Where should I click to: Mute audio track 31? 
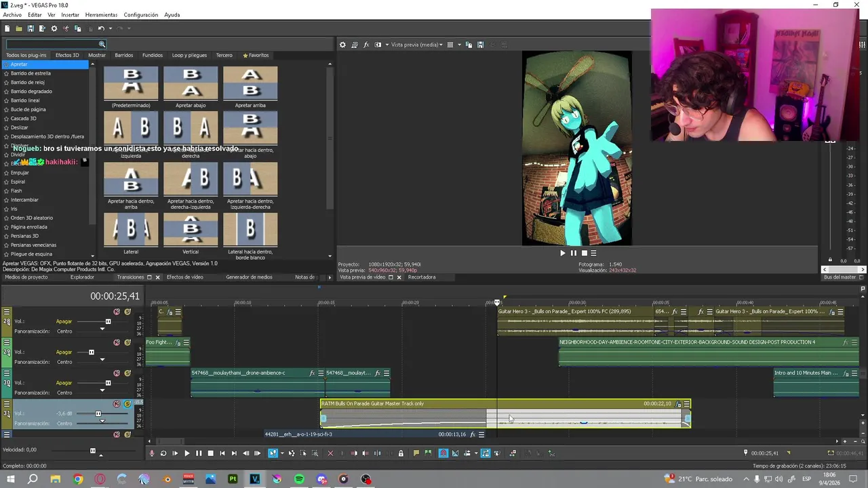117,404
